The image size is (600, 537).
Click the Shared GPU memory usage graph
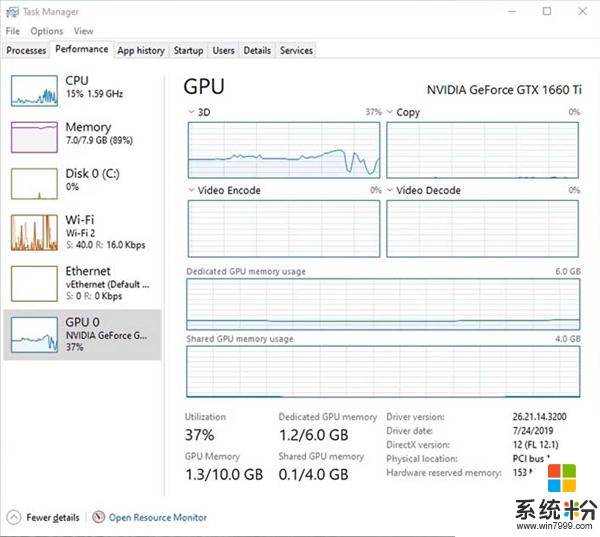(383, 372)
